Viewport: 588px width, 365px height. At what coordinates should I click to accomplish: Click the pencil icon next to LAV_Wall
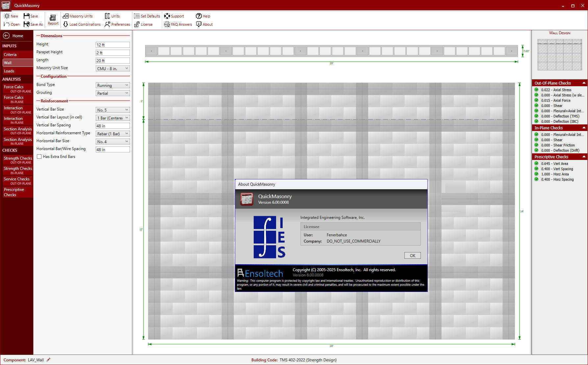click(x=48, y=360)
